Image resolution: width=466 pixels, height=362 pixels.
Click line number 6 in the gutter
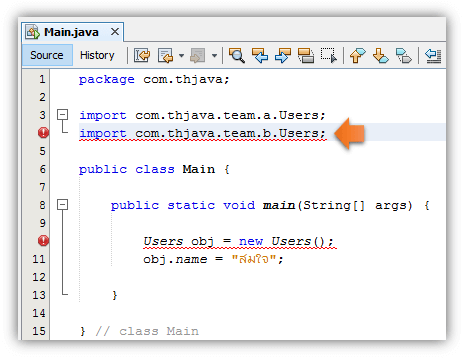click(x=42, y=169)
